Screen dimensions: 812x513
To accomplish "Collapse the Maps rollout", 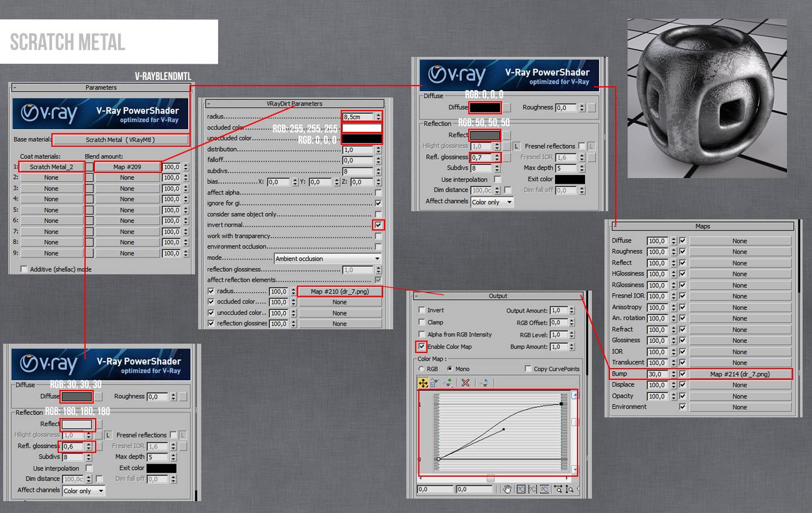I will [703, 226].
